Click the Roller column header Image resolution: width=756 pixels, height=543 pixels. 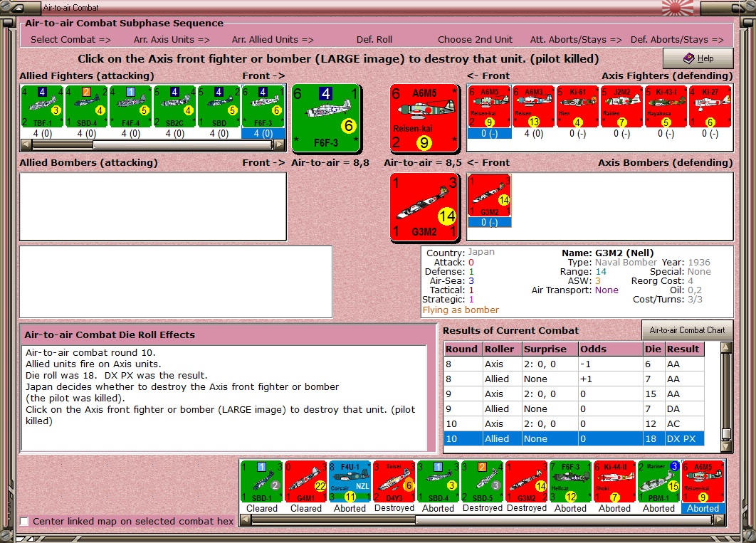503,349
